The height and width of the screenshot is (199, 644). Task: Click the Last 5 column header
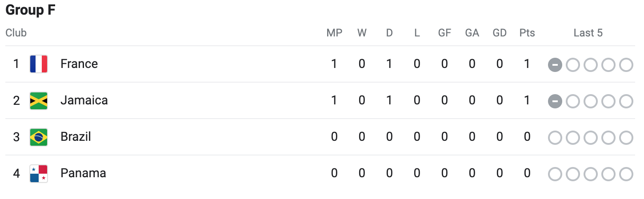(588, 33)
